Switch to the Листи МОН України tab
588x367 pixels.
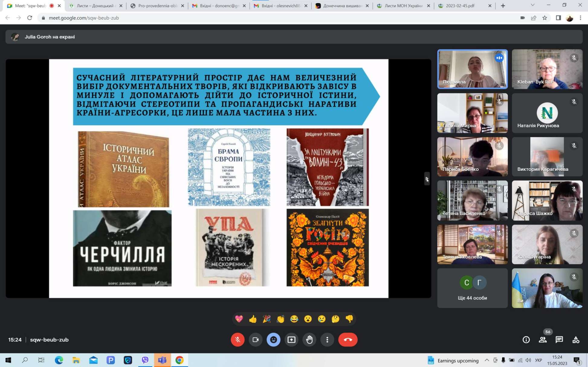tap(403, 6)
